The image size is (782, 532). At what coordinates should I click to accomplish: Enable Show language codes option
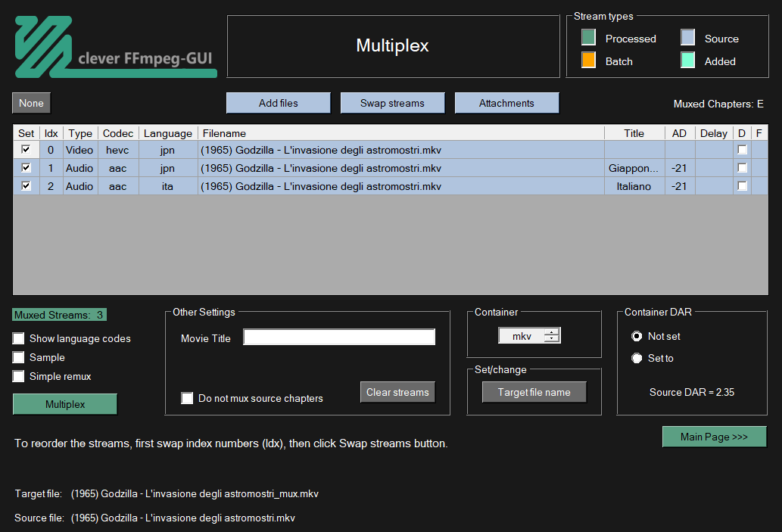(x=19, y=339)
